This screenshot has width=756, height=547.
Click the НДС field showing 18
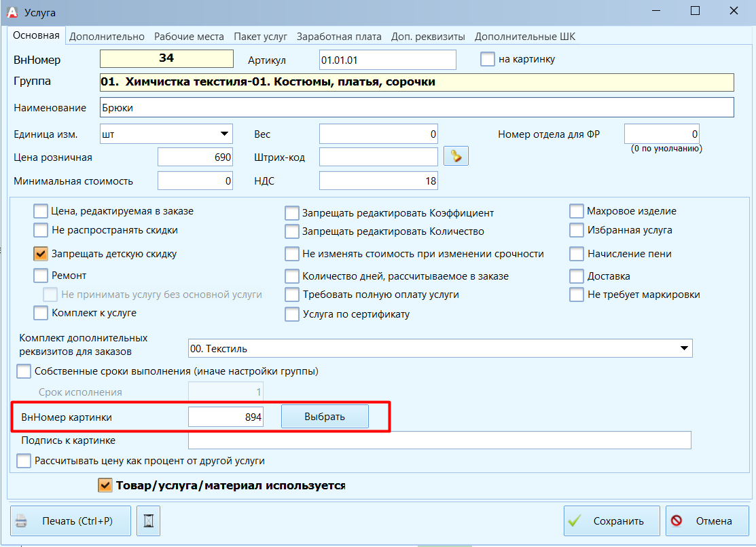(378, 181)
